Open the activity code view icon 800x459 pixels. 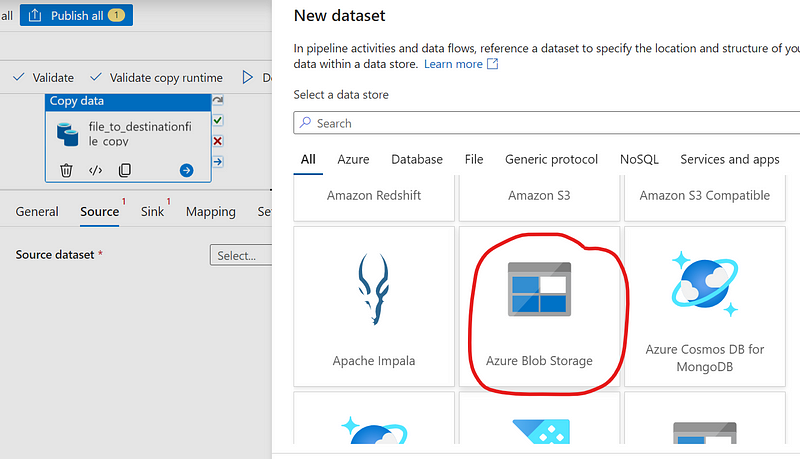[x=95, y=170]
